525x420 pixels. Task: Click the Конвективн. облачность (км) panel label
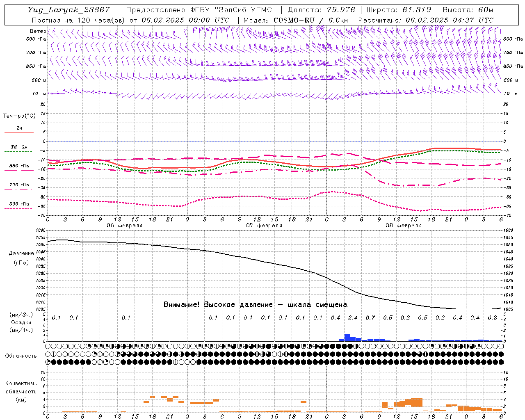point(21,391)
